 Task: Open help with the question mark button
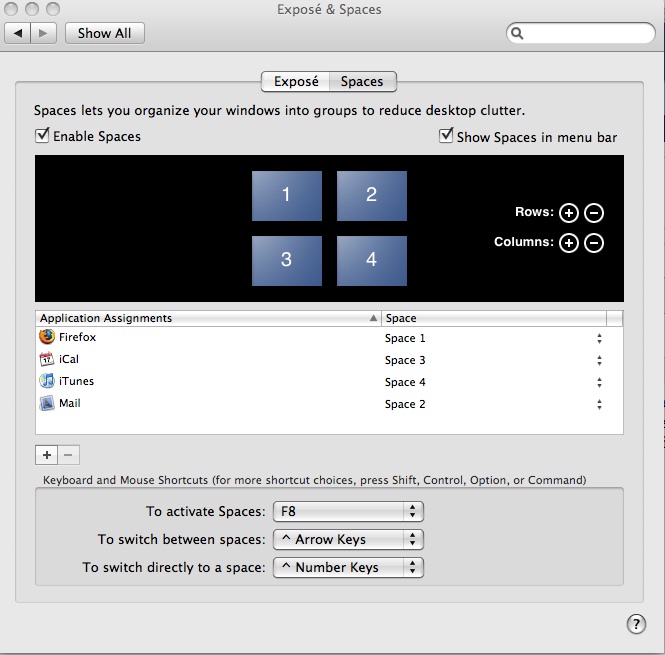636,624
